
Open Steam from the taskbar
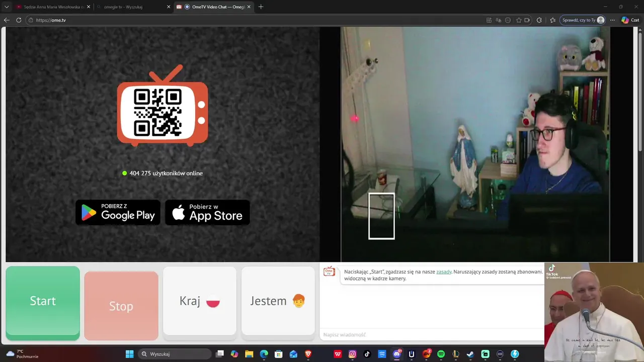(x=470, y=354)
